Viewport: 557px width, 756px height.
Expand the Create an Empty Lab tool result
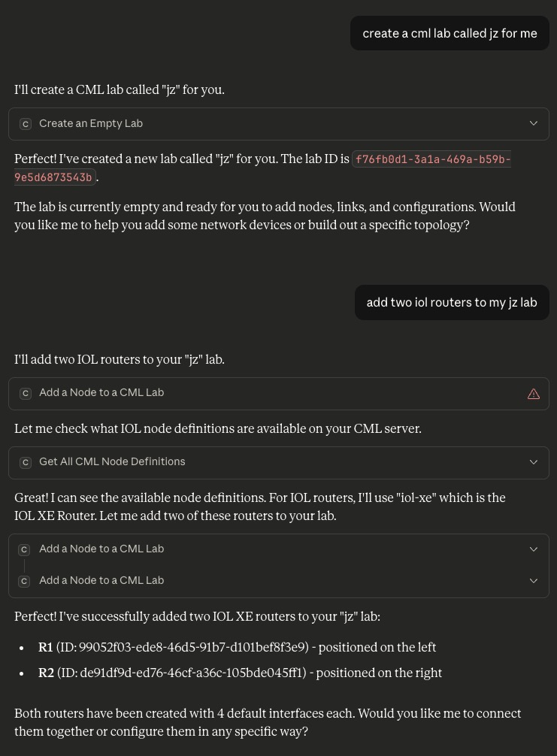tap(534, 123)
